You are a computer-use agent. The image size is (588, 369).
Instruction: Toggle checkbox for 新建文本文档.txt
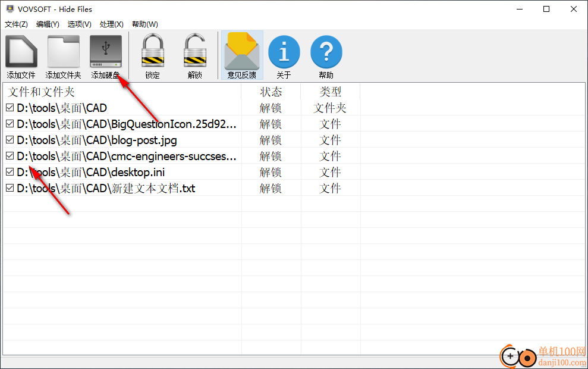pyautogui.click(x=10, y=187)
